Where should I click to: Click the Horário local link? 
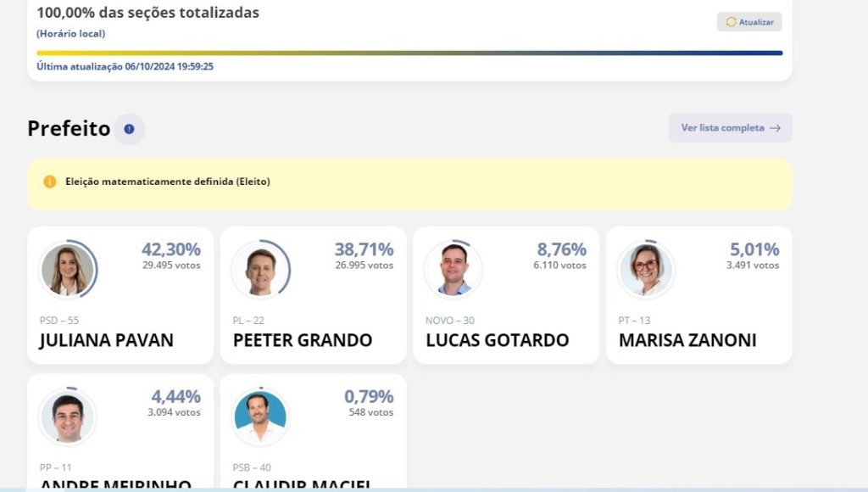[x=71, y=34]
